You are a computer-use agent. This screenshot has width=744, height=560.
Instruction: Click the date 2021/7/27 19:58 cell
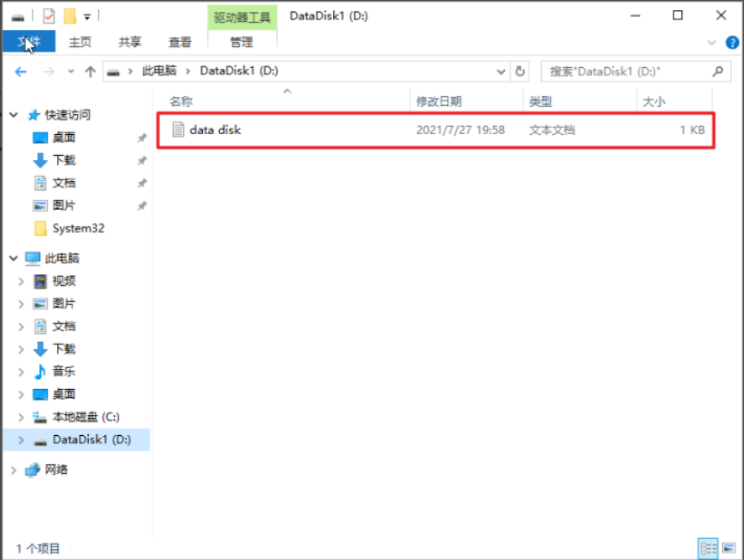pyautogui.click(x=460, y=130)
